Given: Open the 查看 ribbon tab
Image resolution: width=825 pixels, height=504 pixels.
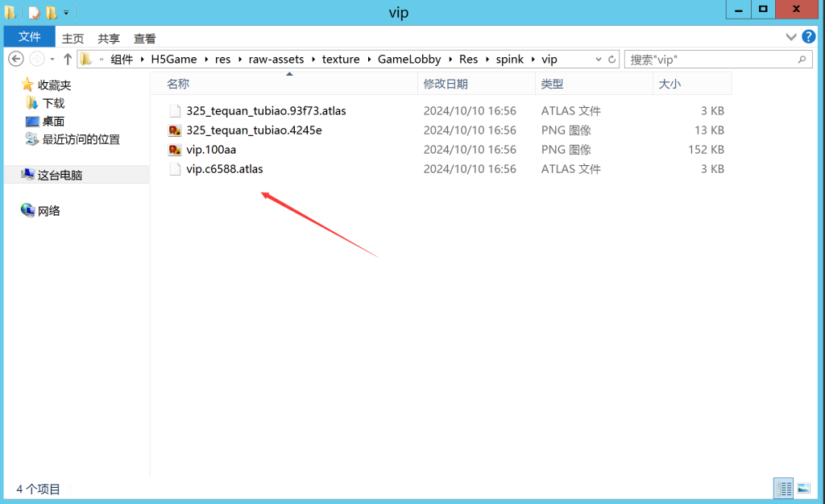Looking at the screenshot, I should tap(145, 38).
